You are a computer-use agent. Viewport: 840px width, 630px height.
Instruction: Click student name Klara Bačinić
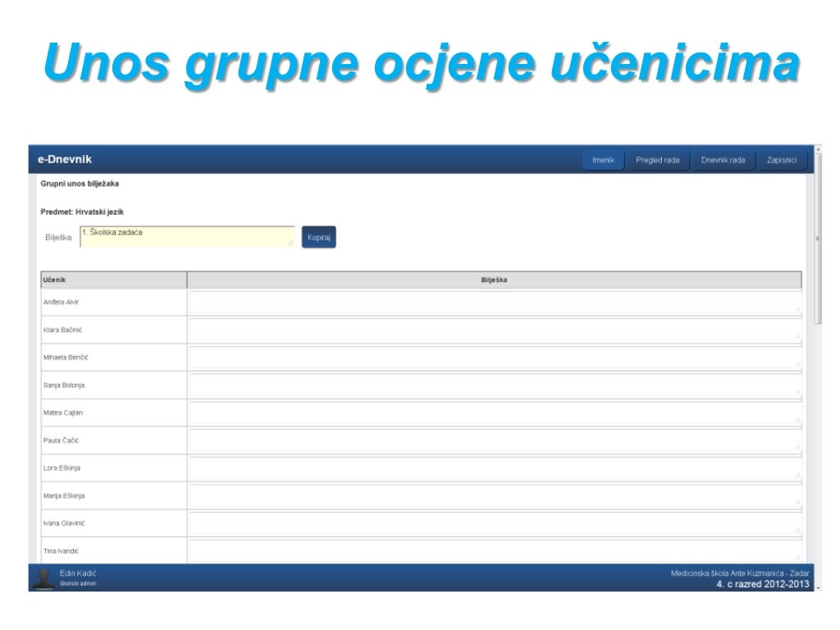(62, 330)
